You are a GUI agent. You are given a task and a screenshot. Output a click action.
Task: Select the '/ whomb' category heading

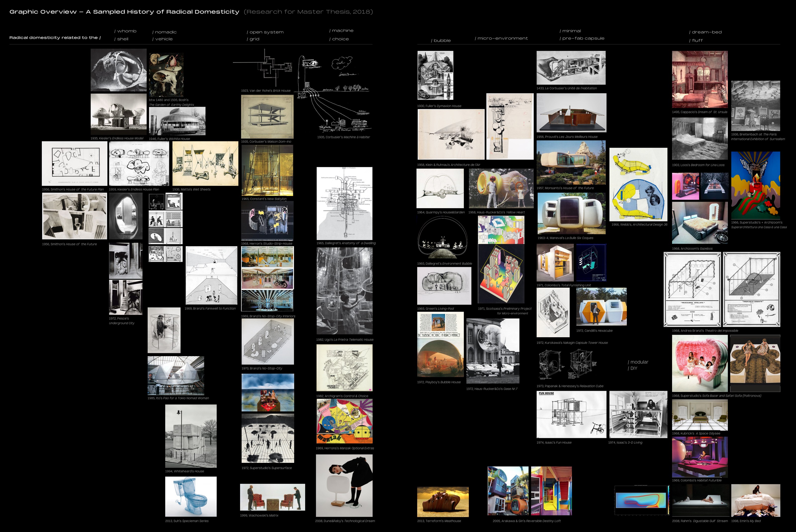[125, 31]
